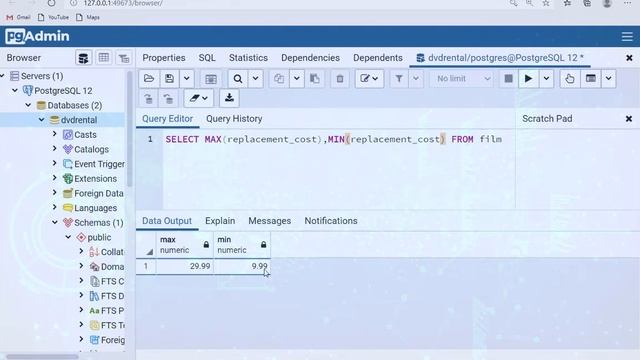
Task: Click the SQL query text in editor
Action: click(334, 139)
